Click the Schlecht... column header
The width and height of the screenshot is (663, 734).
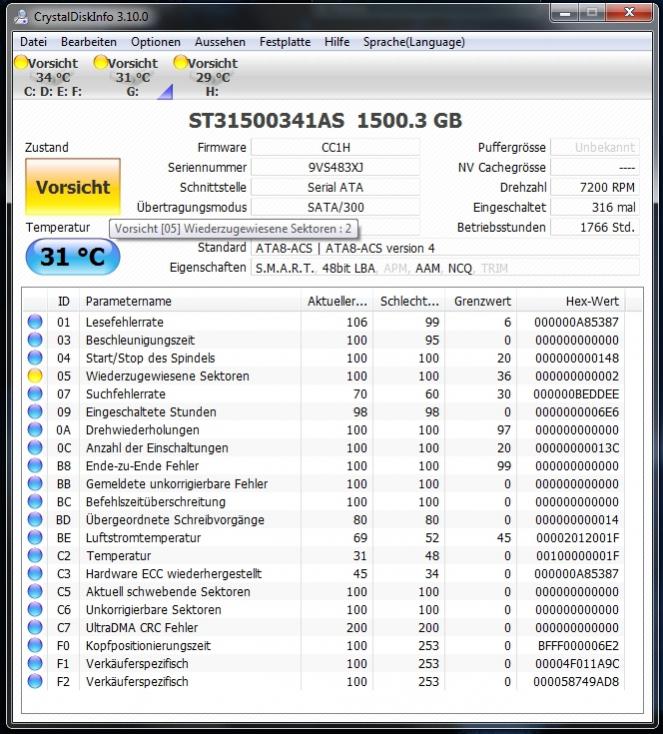(409, 301)
